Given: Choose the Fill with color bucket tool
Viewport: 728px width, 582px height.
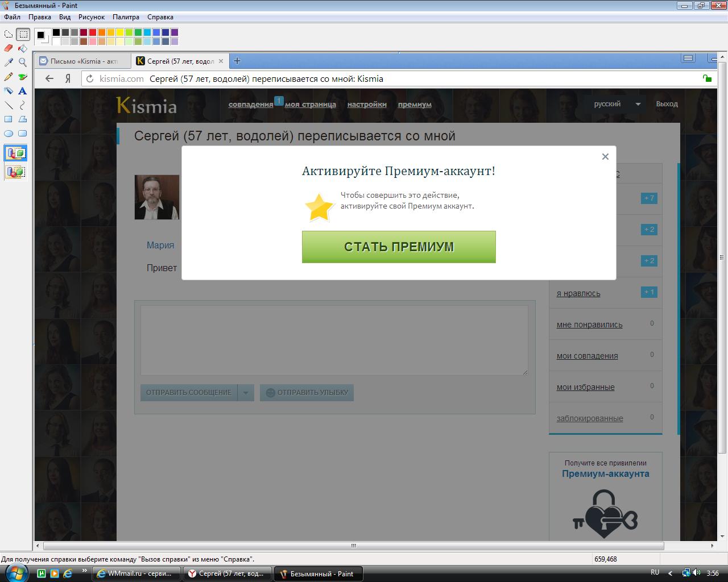Looking at the screenshot, I should 23,48.
